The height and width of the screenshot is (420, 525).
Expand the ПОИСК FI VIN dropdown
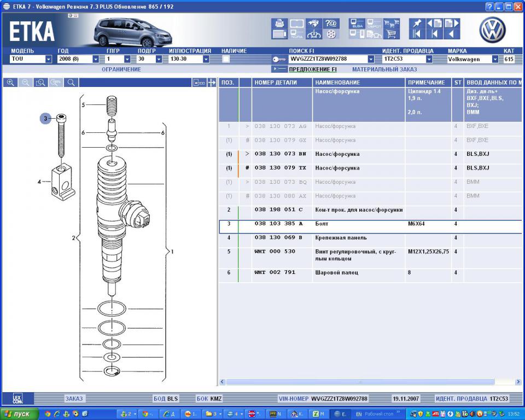[371, 59]
